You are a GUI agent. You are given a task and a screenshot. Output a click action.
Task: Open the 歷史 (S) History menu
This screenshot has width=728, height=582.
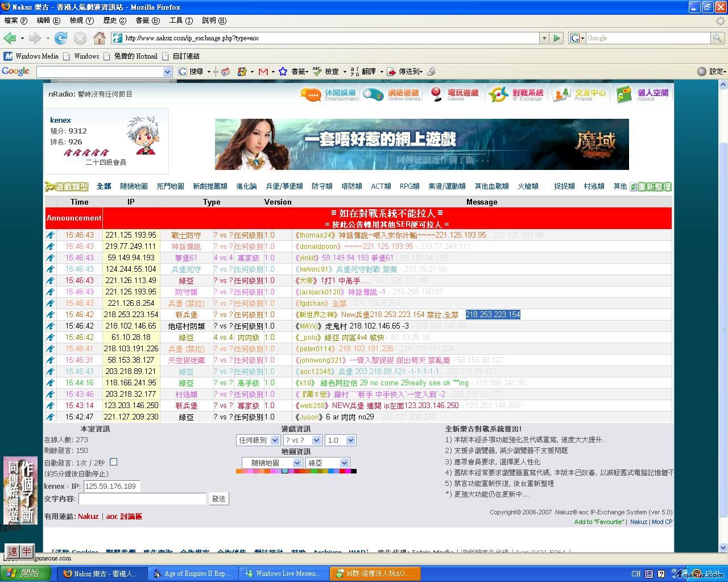coord(115,20)
